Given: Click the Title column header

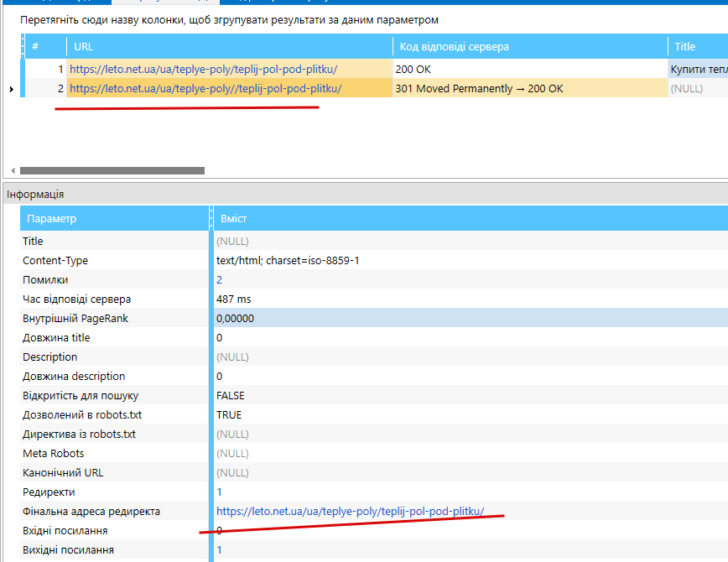Looking at the screenshot, I should point(699,46).
